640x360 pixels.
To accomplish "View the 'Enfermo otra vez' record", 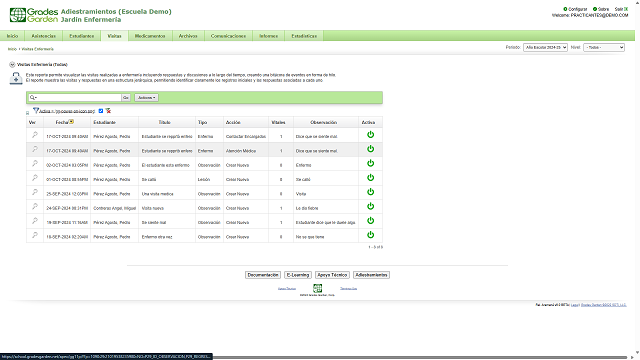I will pos(35,235).
